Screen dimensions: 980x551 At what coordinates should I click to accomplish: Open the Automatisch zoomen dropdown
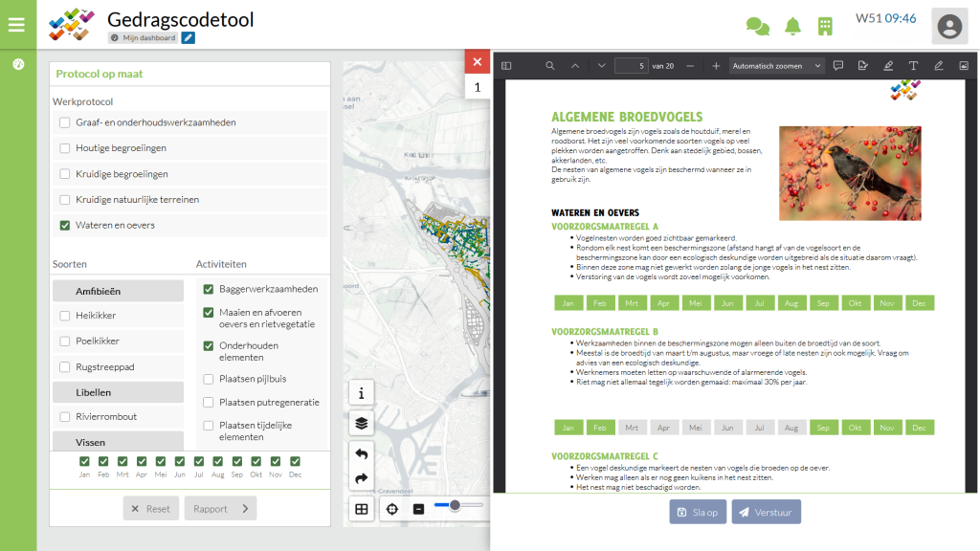pos(775,65)
